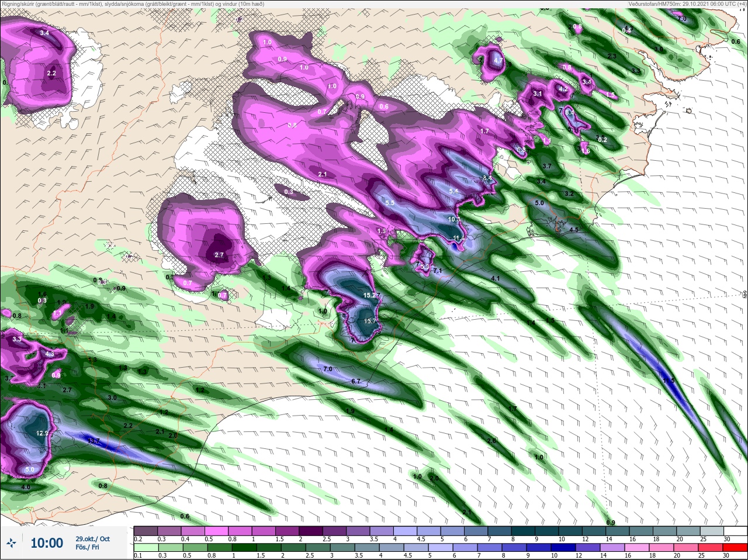The width and height of the screenshot is (748, 560).
Task: Click the 5.4 precipitation value on map
Action: click(x=453, y=191)
